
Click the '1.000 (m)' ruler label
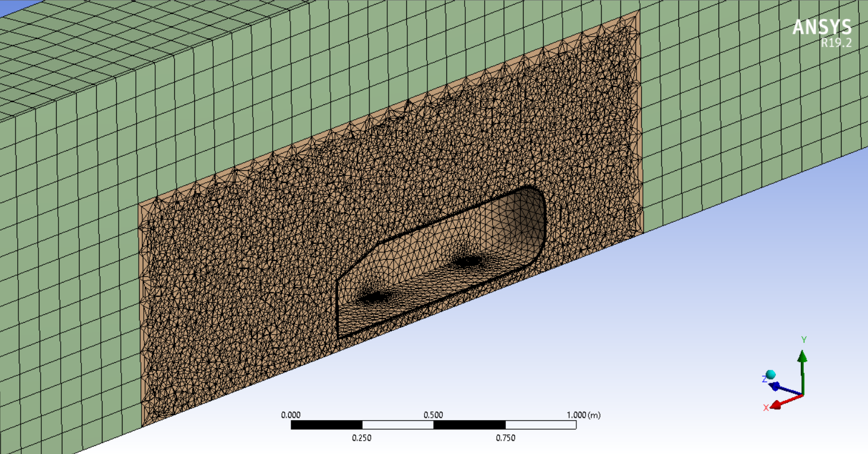[x=583, y=415]
